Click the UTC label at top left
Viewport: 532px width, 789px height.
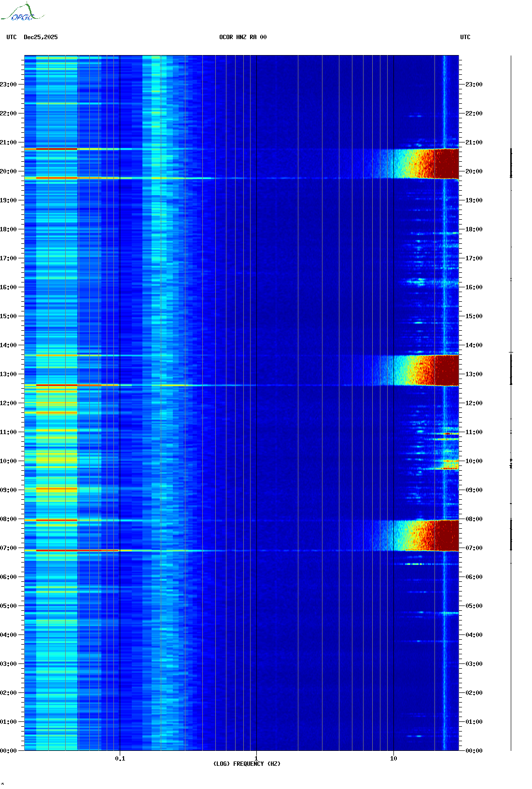click(x=12, y=37)
